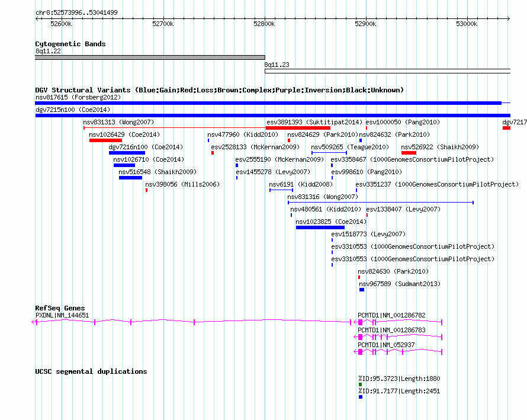527x420 pixels.
Task: Open variant nsv1023825 (Coe2014) label
Action: click(x=331, y=222)
